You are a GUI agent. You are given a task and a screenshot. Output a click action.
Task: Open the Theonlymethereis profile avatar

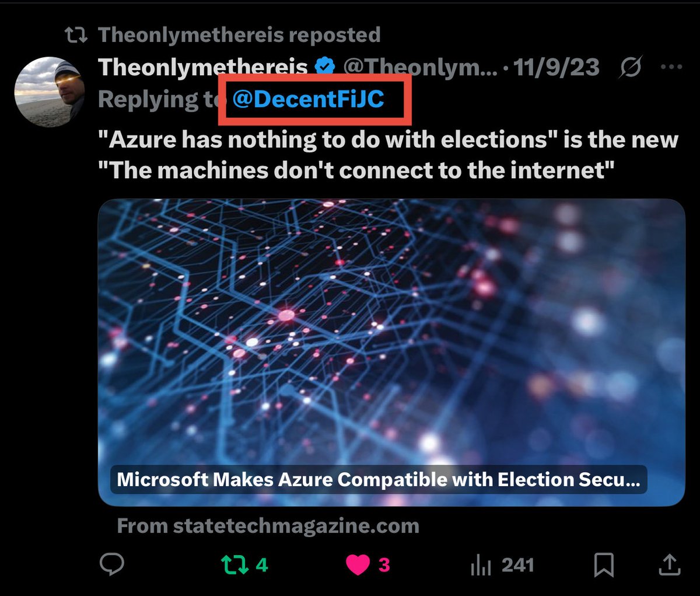50,92
